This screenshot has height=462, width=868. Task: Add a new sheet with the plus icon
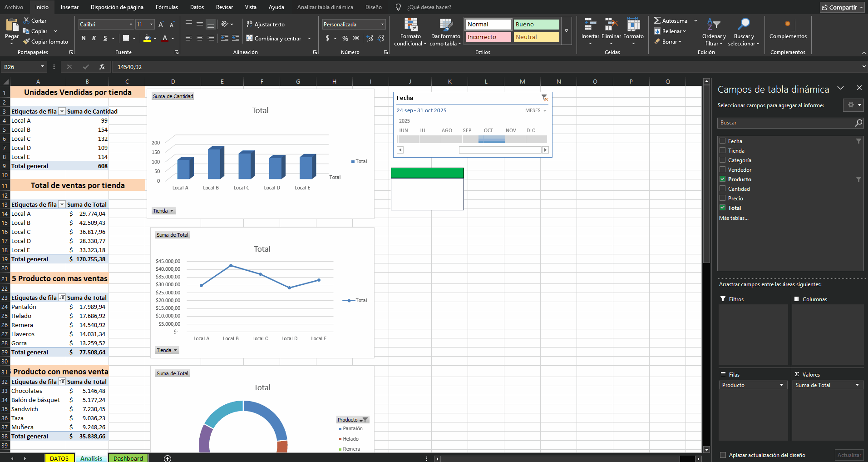168,458
